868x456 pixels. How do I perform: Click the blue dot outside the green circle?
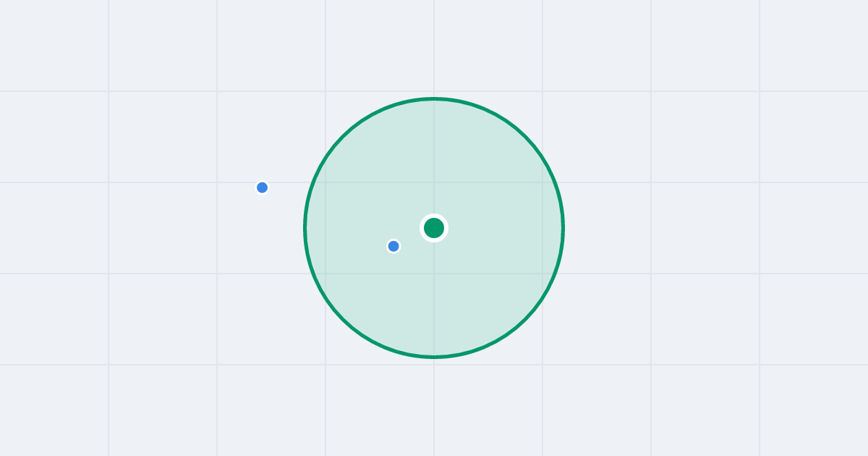pos(262,187)
